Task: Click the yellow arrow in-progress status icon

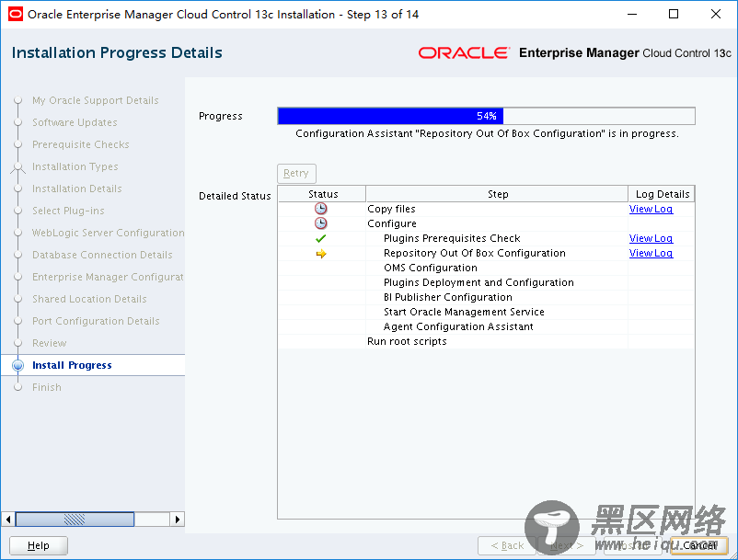Action: click(321, 254)
